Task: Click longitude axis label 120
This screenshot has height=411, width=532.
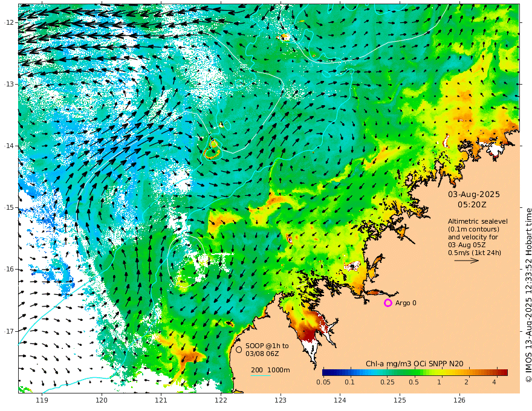Action: click(x=102, y=400)
